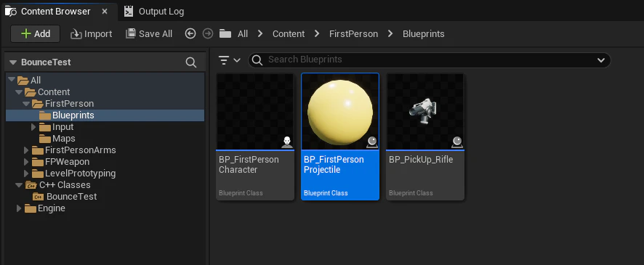Viewport: 644px width, 265px height.
Task: Select the Blueprints breadcrumb path item
Action: [x=424, y=33]
